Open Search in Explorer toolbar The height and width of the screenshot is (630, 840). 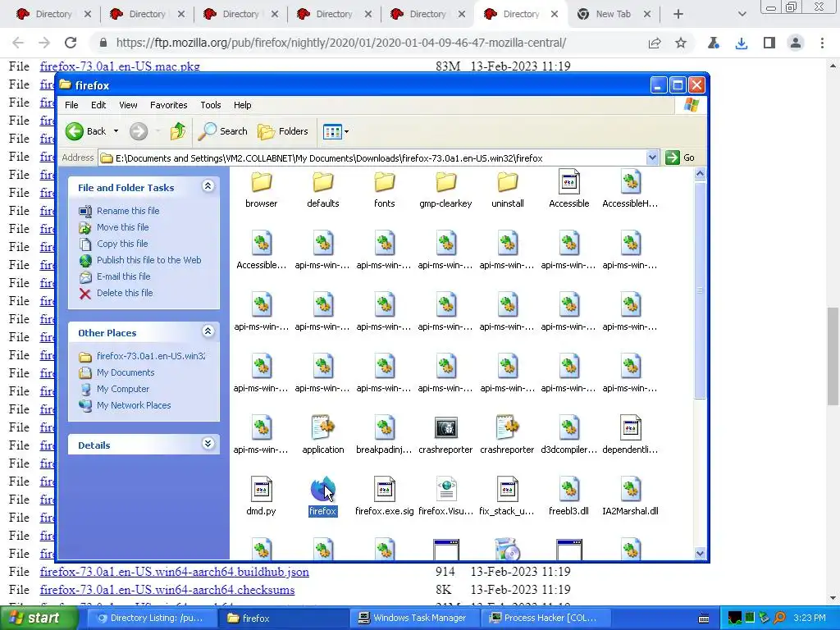tap(223, 131)
